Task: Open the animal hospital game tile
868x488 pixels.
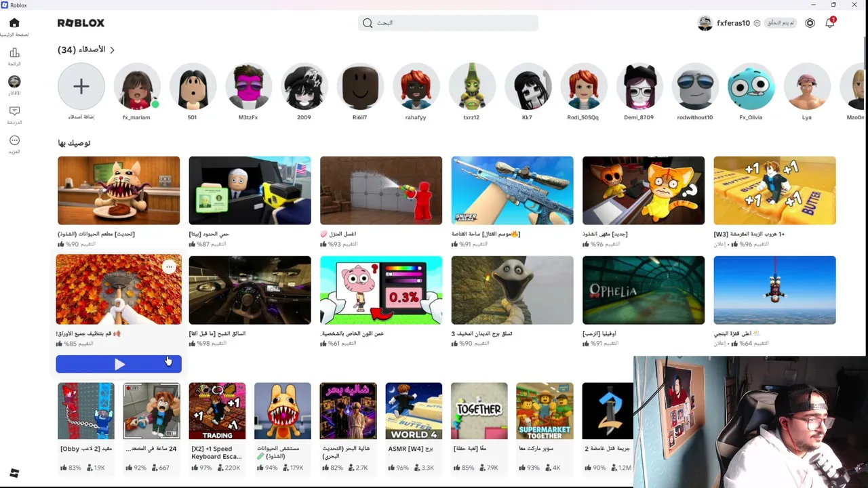Action: tap(283, 411)
